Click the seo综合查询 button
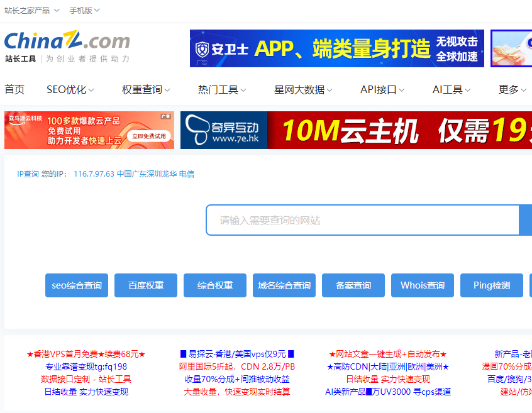The image size is (532, 413). pyautogui.click(x=77, y=285)
